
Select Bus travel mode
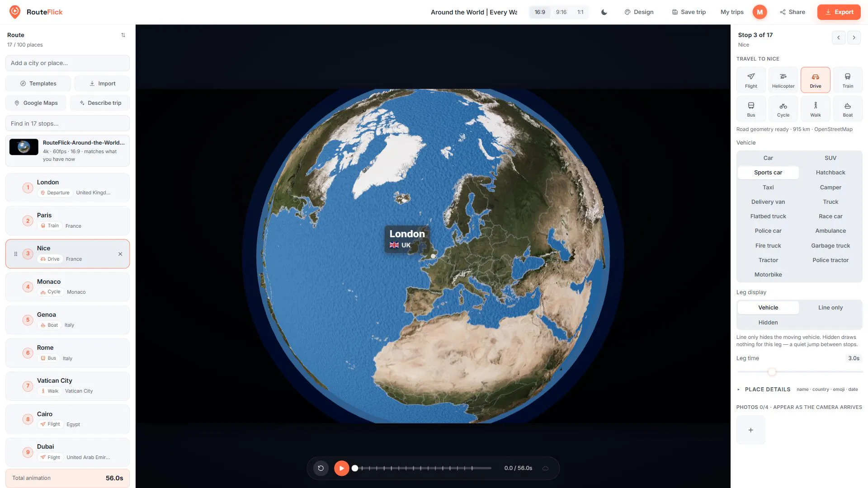(x=751, y=109)
